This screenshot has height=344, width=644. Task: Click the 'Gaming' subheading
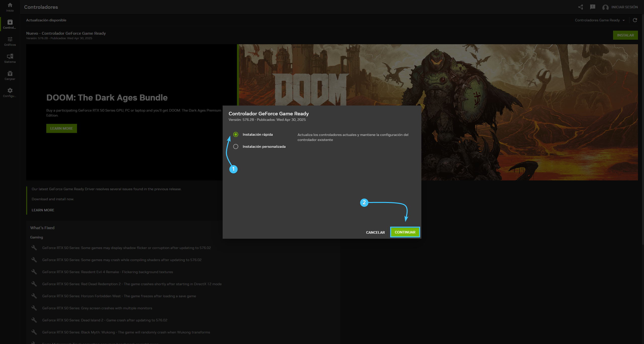click(36, 237)
